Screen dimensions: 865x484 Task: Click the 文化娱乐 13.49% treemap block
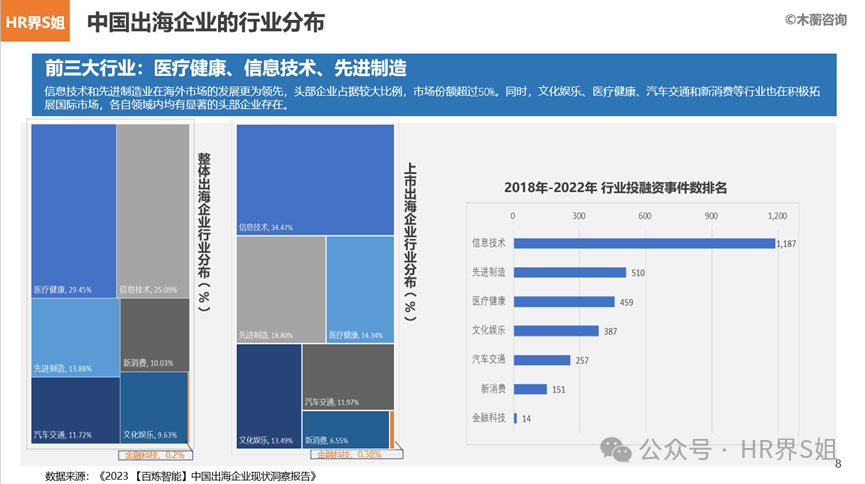(x=268, y=395)
